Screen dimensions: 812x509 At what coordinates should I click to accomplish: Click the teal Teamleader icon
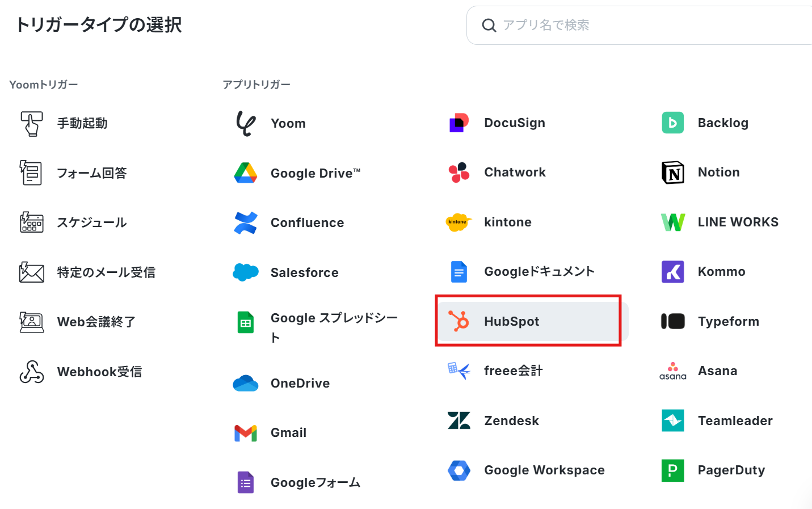coord(673,420)
